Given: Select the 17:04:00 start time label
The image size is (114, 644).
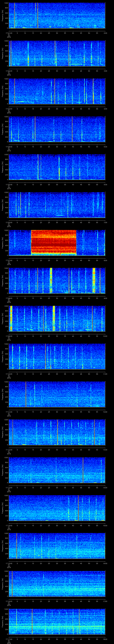Looking at the screenshot, I should pos(9,147).
